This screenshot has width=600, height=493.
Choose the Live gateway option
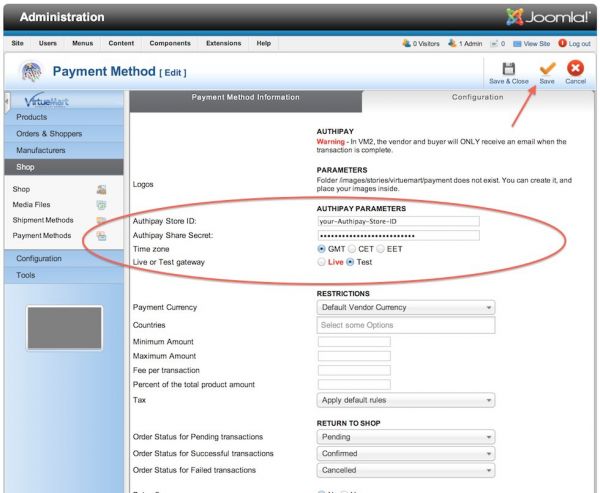pyautogui.click(x=321, y=262)
